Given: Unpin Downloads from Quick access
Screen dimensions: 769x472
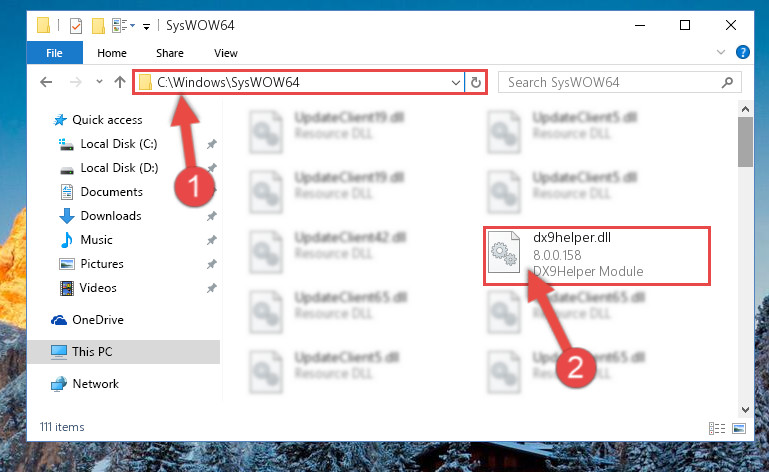Looking at the screenshot, I should pos(211,216).
